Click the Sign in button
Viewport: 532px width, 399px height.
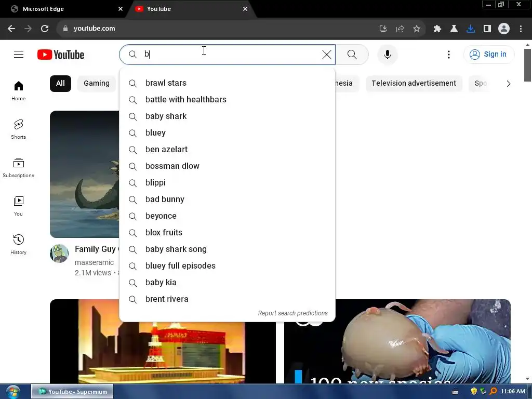(488, 54)
